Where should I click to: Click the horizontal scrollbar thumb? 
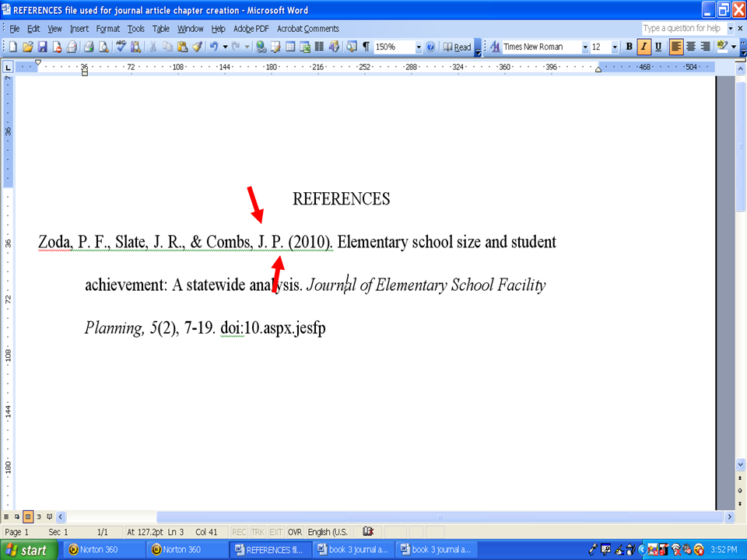coord(439,516)
